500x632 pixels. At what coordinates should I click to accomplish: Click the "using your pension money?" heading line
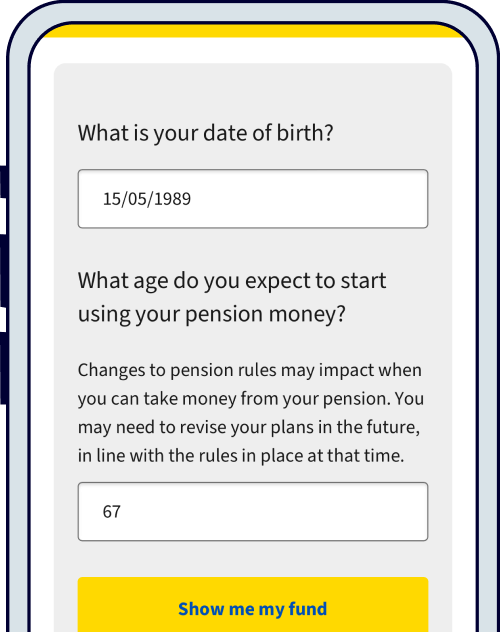click(212, 314)
